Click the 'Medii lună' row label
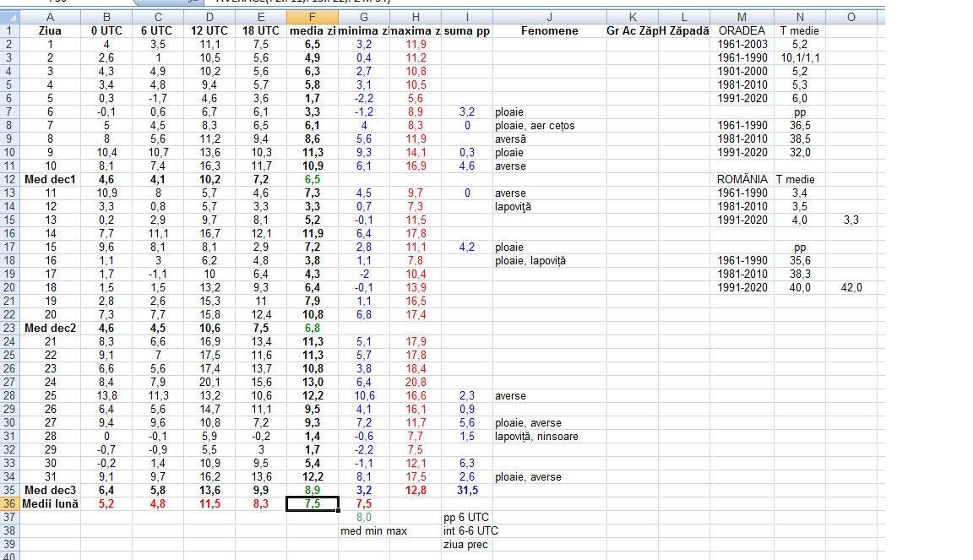The image size is (973, 560). click(x=51, y=503)
